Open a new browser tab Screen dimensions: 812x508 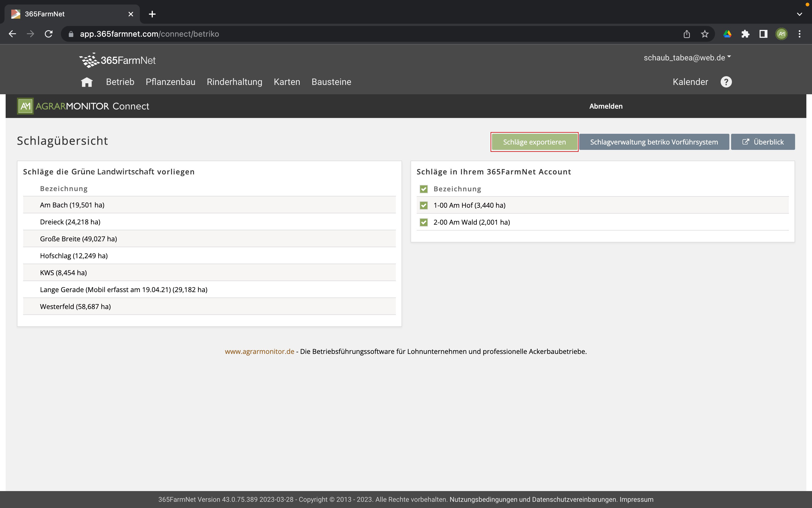pyautogui.click(x=152, y=14)
